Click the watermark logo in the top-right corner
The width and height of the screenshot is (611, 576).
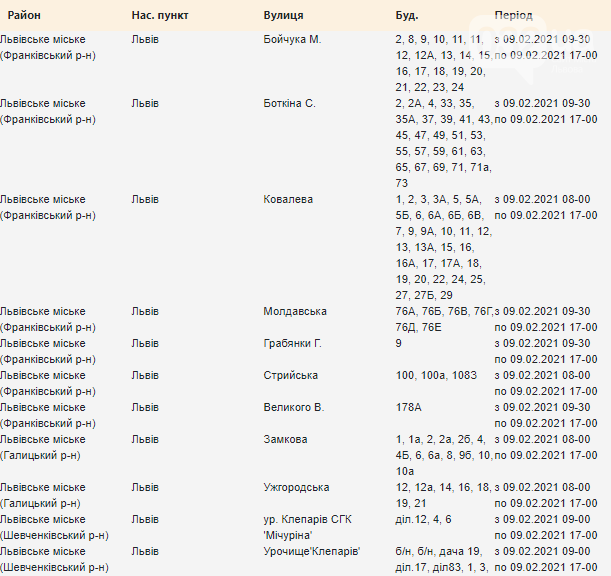532,49
